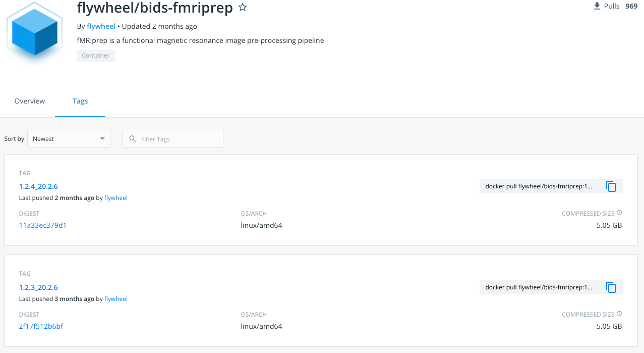The image size is (644, 353).
Task: Click the Container category badge
Action: point(96,56)
